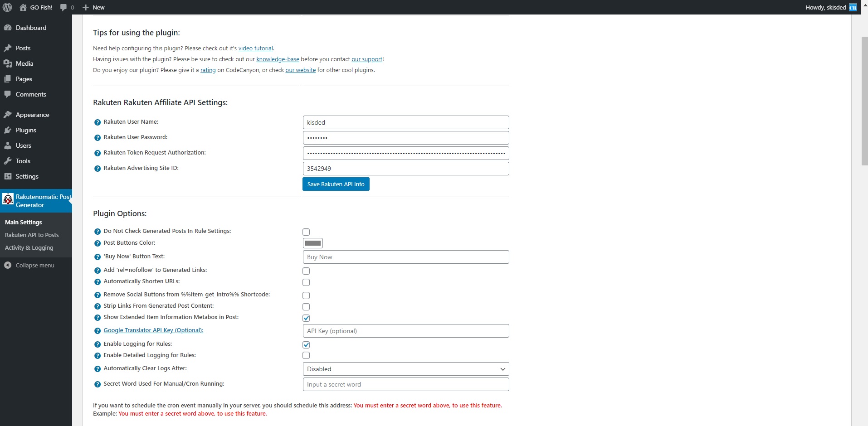This screenshot has height=426, width=868.
Task: Click help icon for Enable Logging for Rules
Action: click(x=97, y=344)
